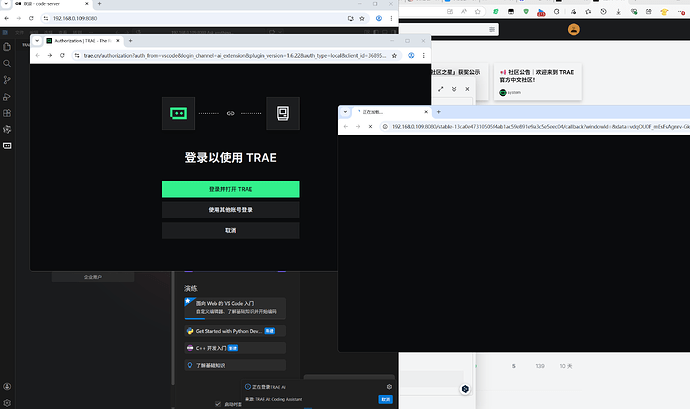Open orange user avatar in TRAE community
690x409 pixels.
pos(573,29)
